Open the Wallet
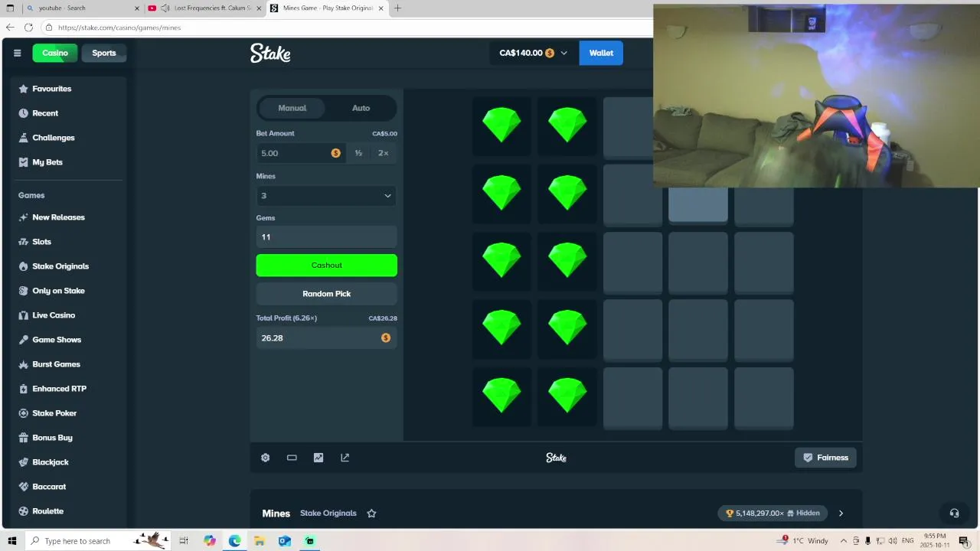 point(601,53)
